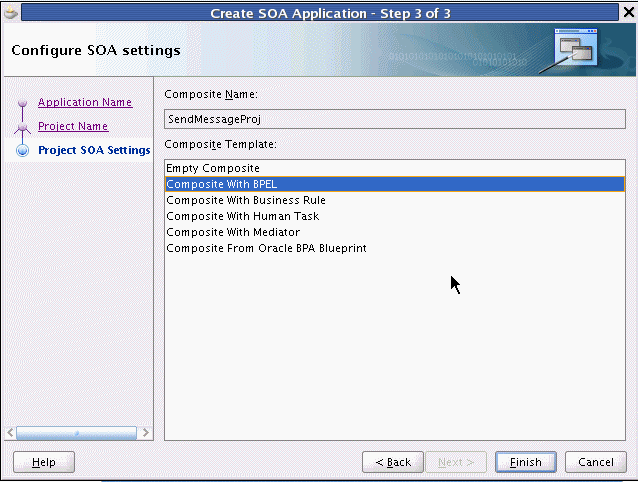Click the Project Name step bullet icon

pyautogui.click(x=22, y=127)
